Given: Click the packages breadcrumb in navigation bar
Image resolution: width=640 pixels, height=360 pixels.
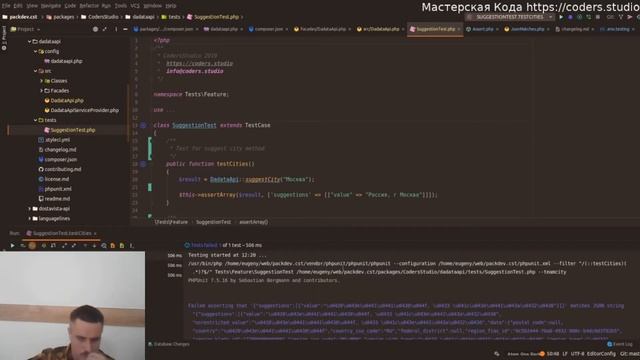Looking at the screenshot, I should click(x=60, y=17).
